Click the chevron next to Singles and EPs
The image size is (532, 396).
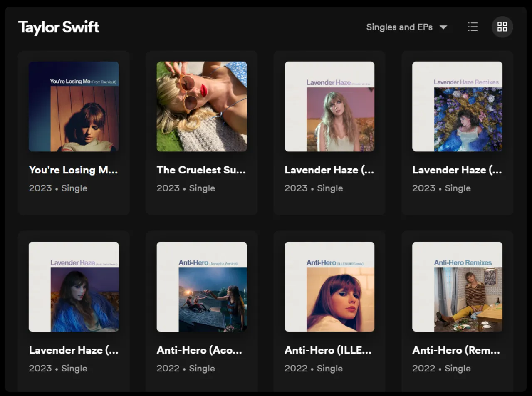[x=443, y=27]
